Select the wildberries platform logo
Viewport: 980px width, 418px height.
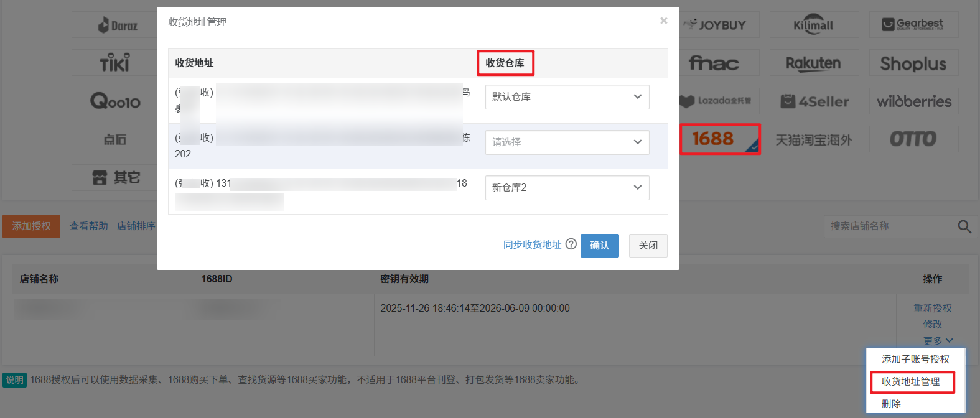[913, 101]
